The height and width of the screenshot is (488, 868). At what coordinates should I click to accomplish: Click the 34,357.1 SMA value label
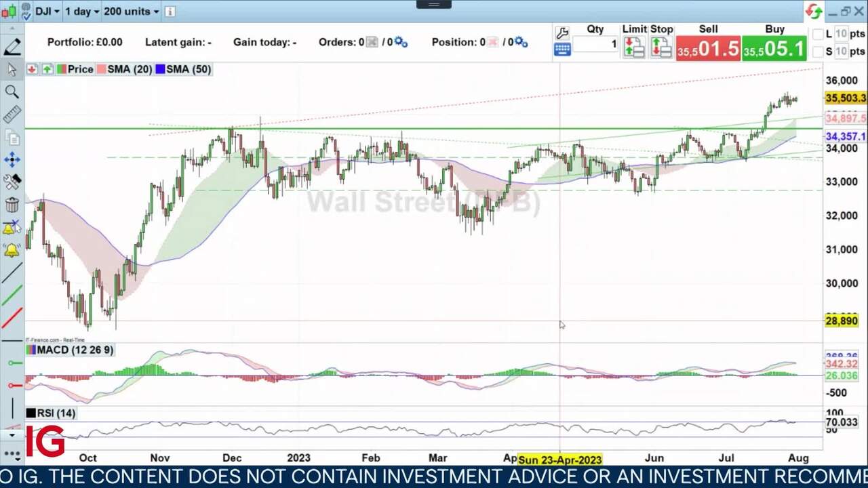tap(846, 136)
